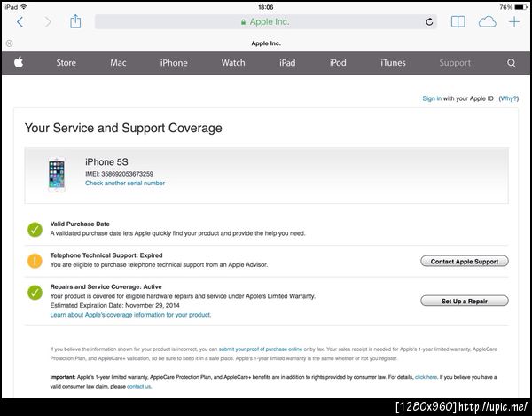Click the Apple logo in navigation bar

tap(19, 62)
